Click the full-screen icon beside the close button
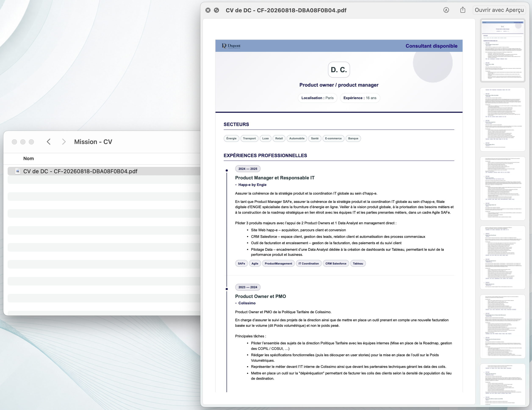Screen dimensions: 532x410 tap(216, 10)
